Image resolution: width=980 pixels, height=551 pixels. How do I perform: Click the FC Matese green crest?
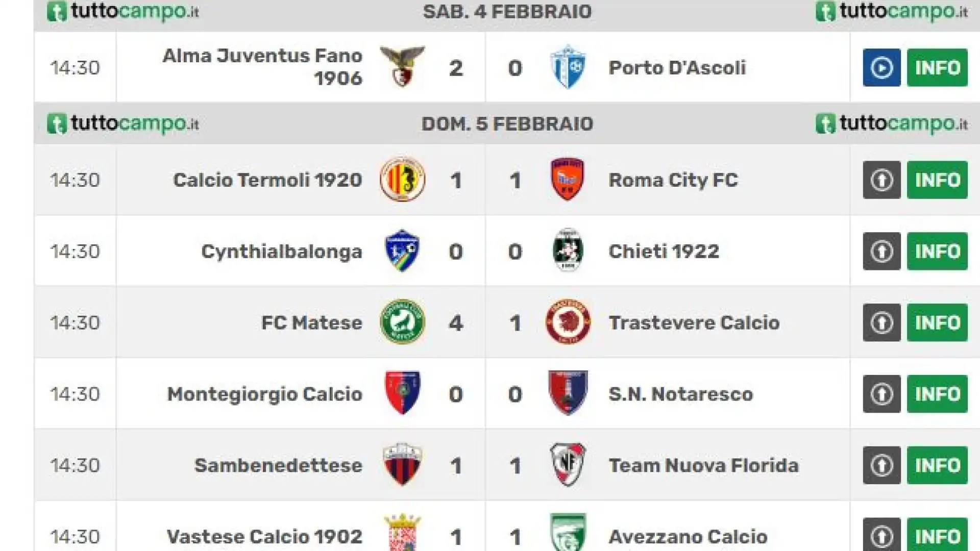click(402, 321)
